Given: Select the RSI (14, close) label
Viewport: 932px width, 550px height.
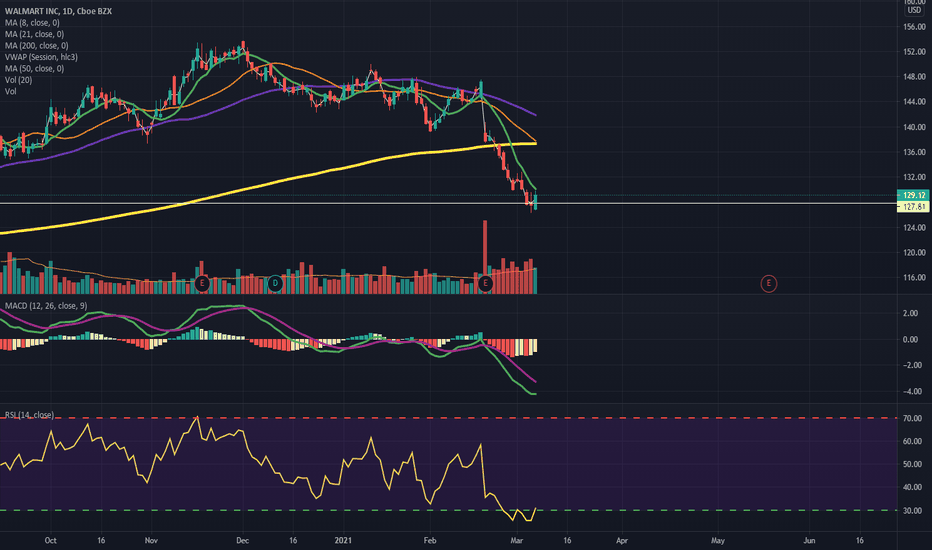Looking at the screenshot, I should click(29, 414).
